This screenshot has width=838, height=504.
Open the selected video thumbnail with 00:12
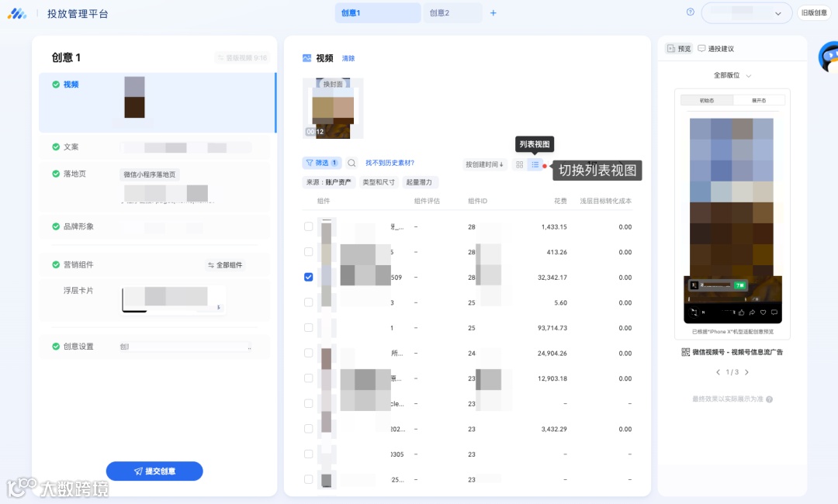(x=333, y=109)
